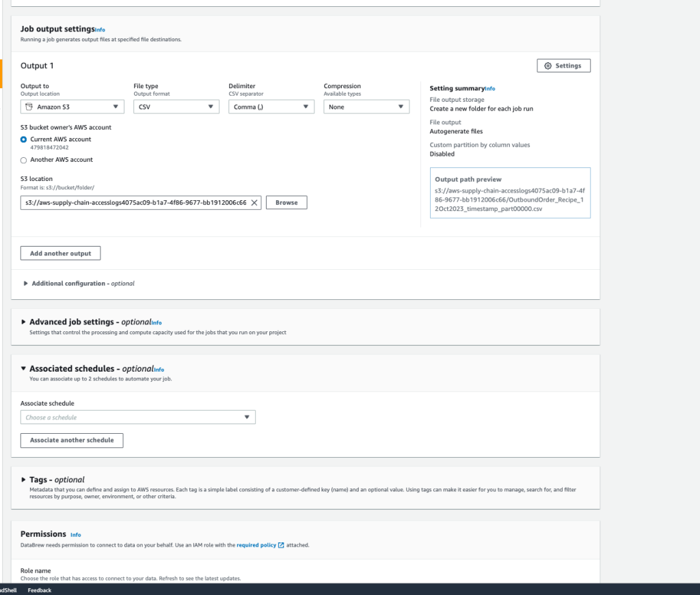Open the Compression dropdown showing None
The image size is (700, 595).
pyautogui.click(x=367, y=106)
